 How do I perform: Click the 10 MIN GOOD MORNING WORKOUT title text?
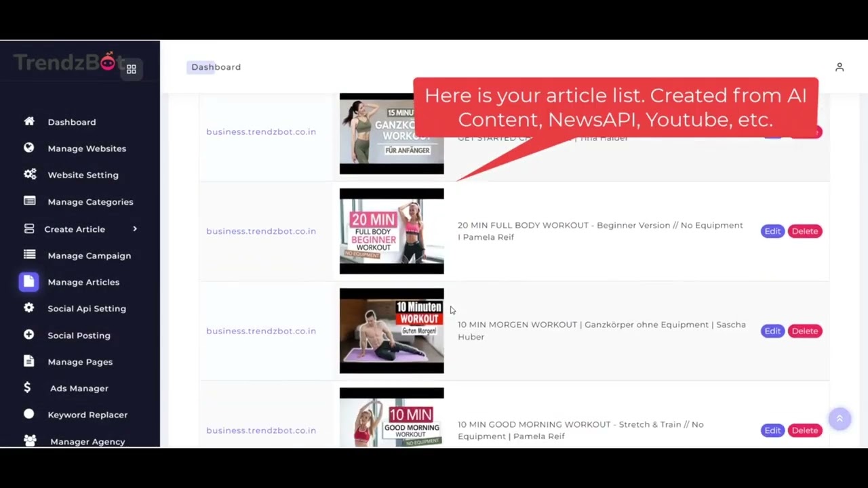[580, 430]
